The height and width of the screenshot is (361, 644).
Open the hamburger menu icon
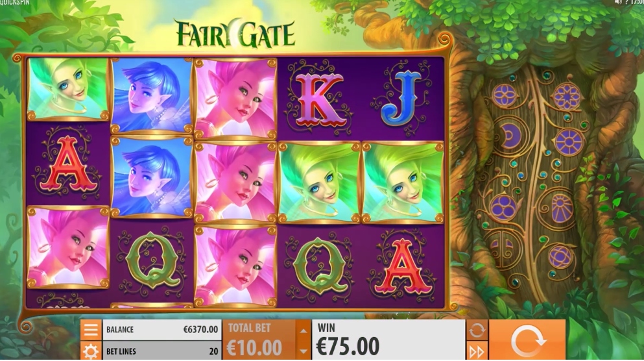pos(91,330)
